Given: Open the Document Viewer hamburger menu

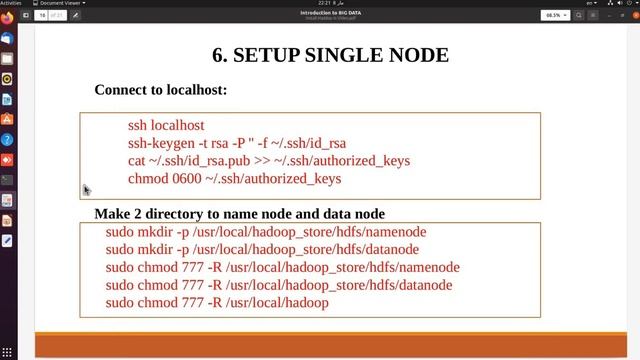Looking at the screenshot, I should pos(593,16).
